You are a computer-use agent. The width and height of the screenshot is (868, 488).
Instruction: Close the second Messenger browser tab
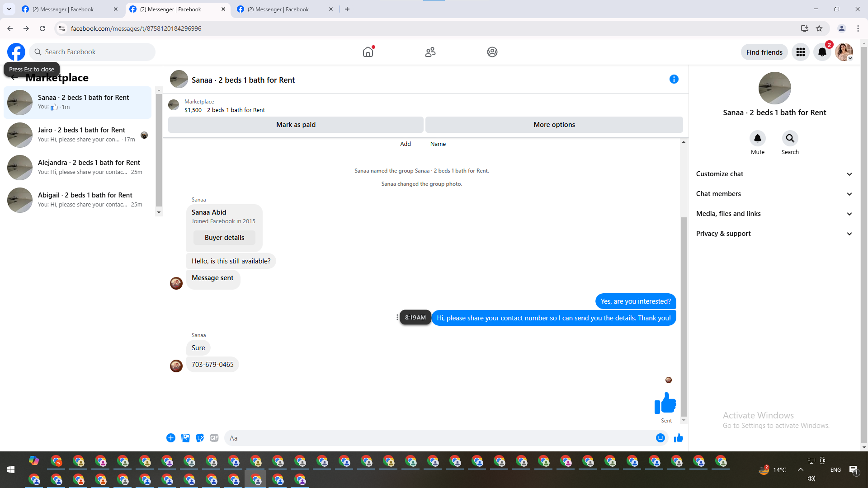coord(223,9)
